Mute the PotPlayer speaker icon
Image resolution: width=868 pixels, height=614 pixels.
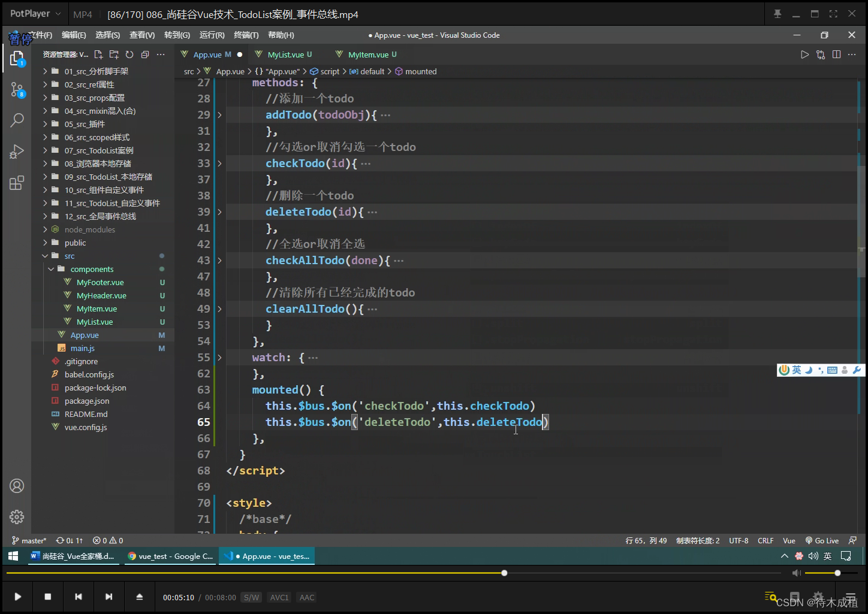pyautogui.click(x=796, y=573)
